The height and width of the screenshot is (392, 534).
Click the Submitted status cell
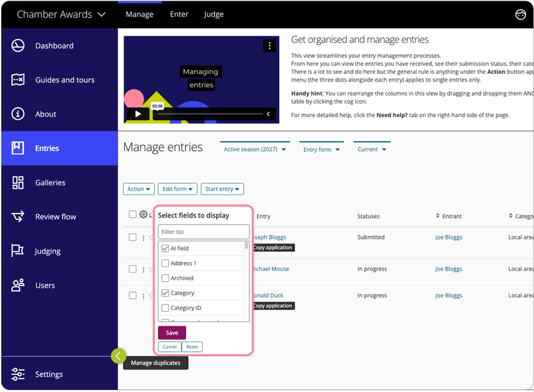[371, 237]
